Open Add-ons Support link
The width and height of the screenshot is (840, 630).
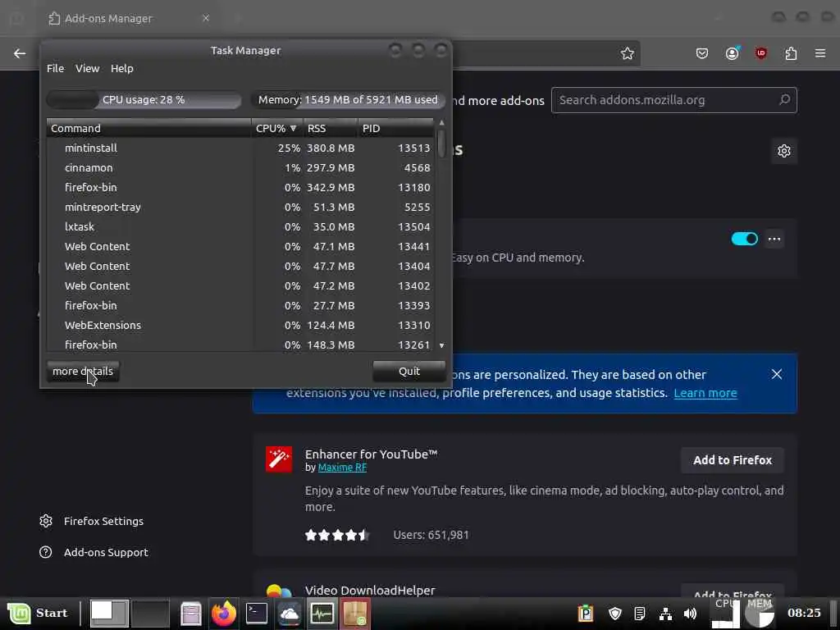click(106, 552)
